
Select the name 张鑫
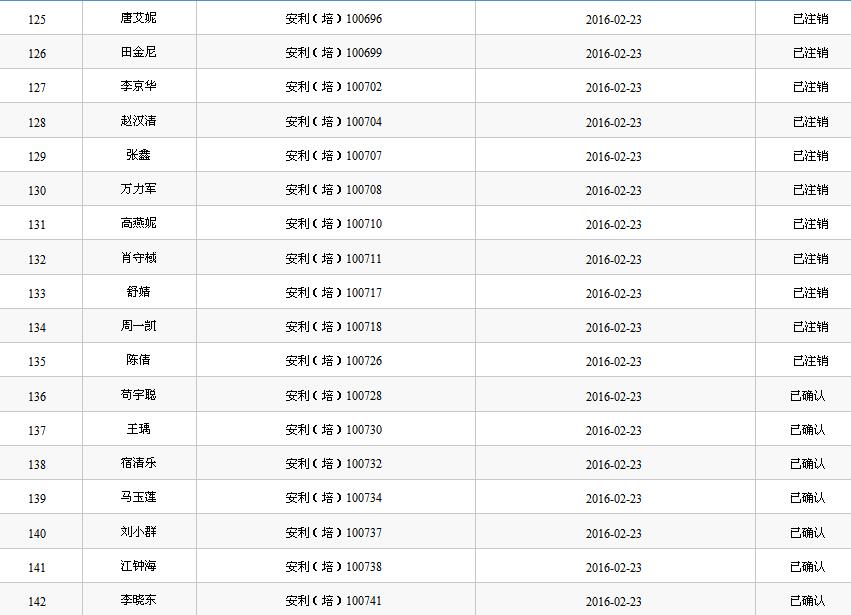138,155
